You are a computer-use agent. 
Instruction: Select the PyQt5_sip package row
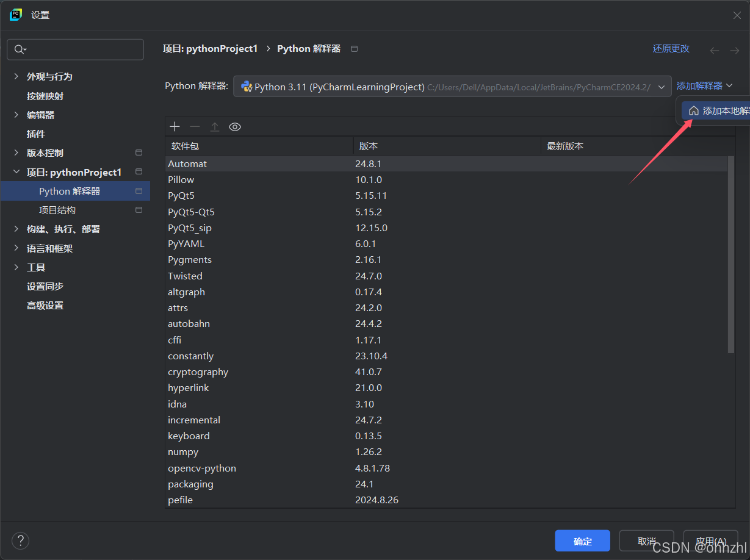point(446,228)
